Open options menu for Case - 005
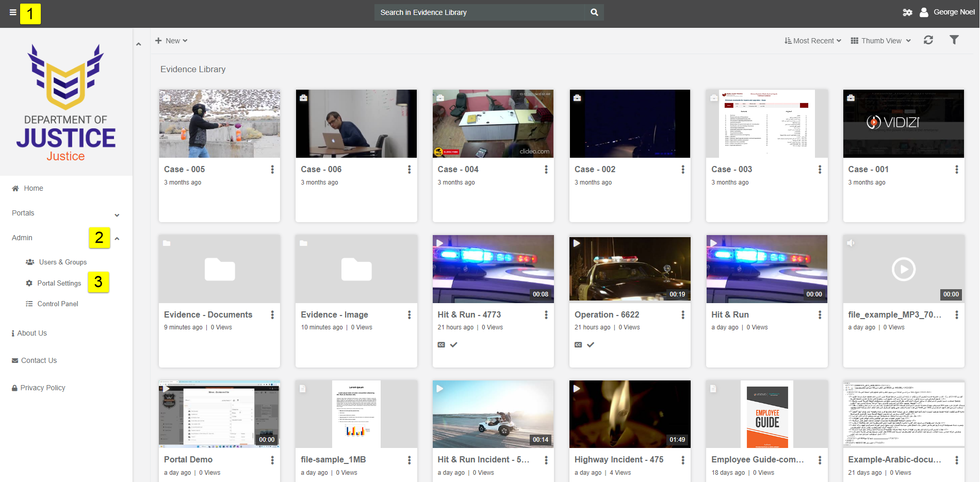This screenshot has height=482, width=980. [272, 170]
